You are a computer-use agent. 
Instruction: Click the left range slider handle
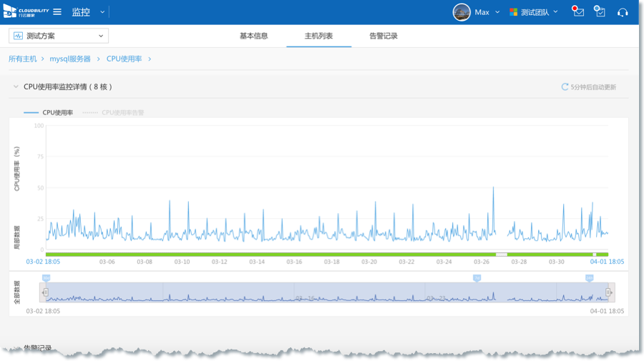pos(45,292)
